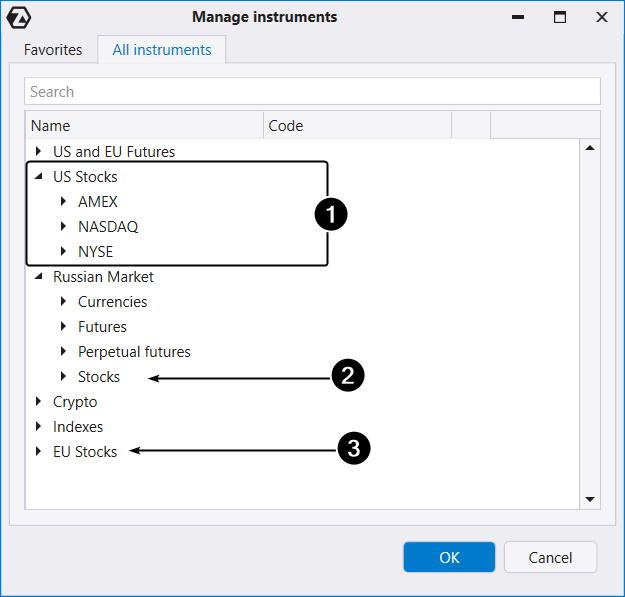Select the All instruments tab
Image resolution: width=625 pixels, height=597 pixels.
162,50
